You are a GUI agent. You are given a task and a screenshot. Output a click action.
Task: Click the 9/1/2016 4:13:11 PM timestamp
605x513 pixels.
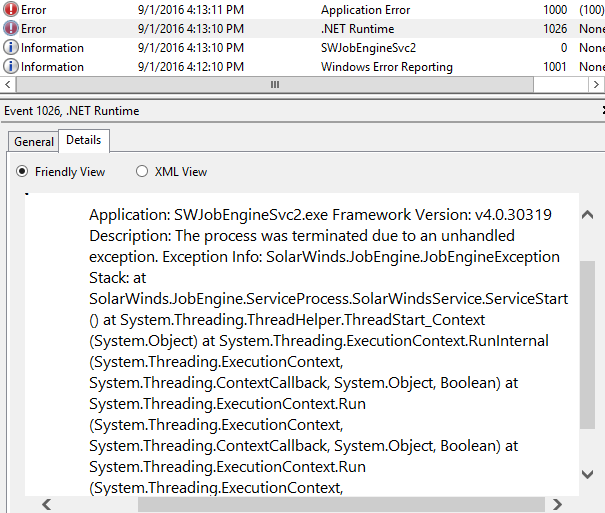191,10
